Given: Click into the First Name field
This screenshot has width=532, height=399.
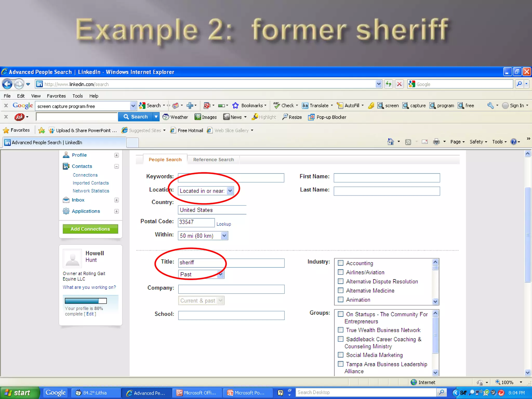Looking at the screenshot, I should 387,178.
